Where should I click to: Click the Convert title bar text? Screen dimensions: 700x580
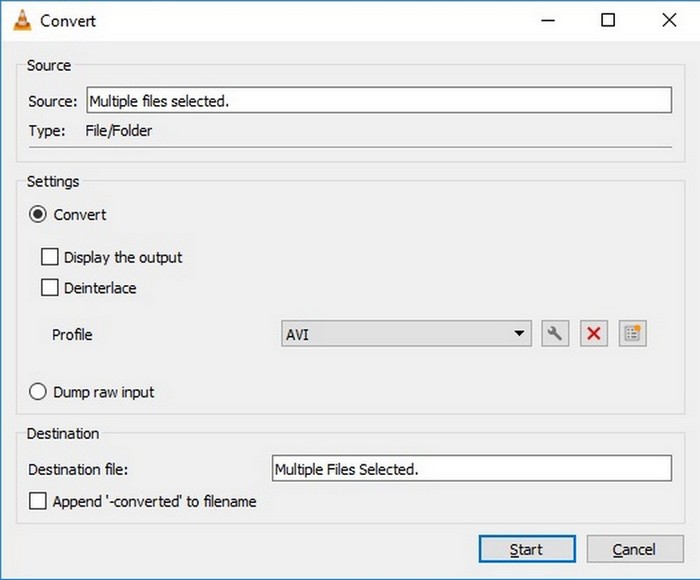[x=68, y=21]
